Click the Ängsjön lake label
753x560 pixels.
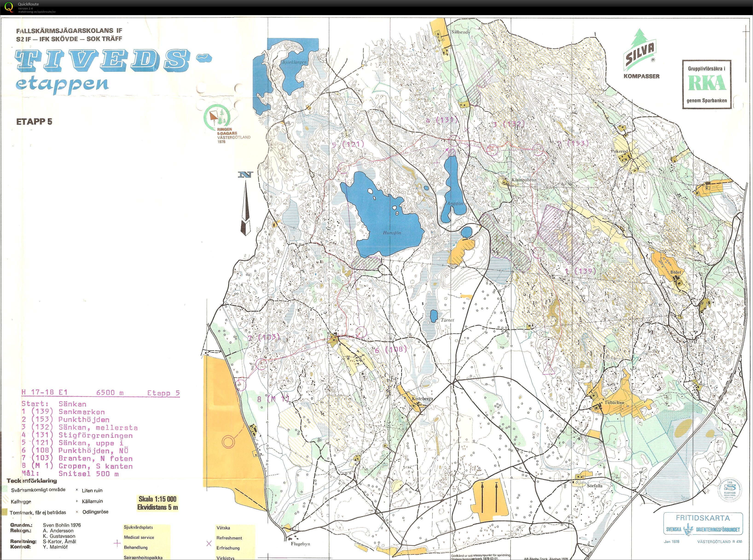(x=455, y=203)
